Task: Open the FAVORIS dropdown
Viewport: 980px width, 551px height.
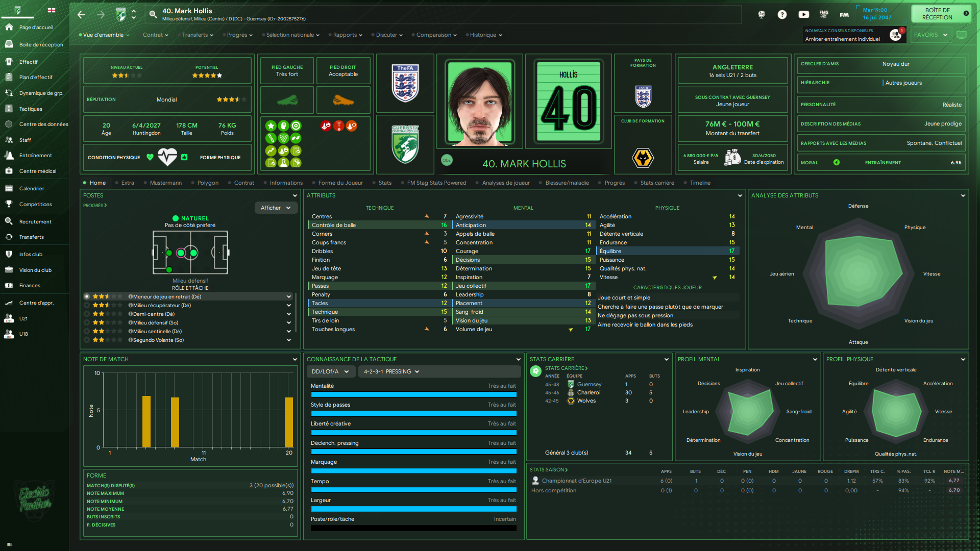Action: point(930,35)
